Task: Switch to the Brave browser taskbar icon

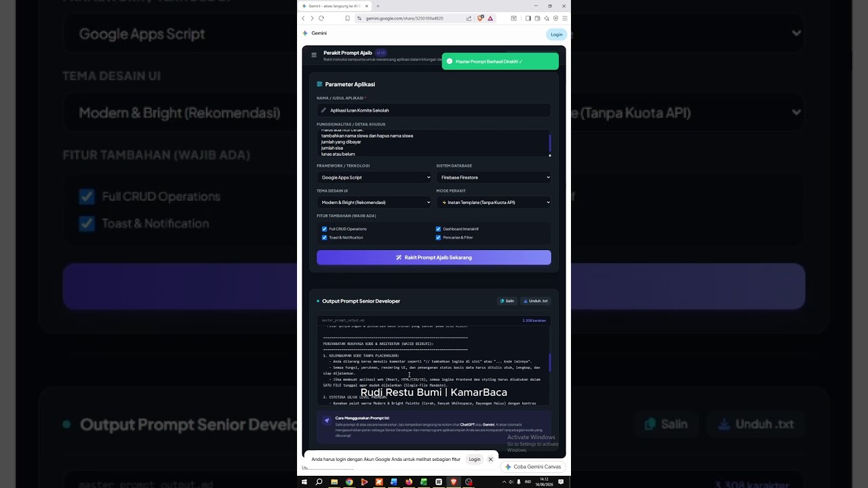Action: click(454, 482)
